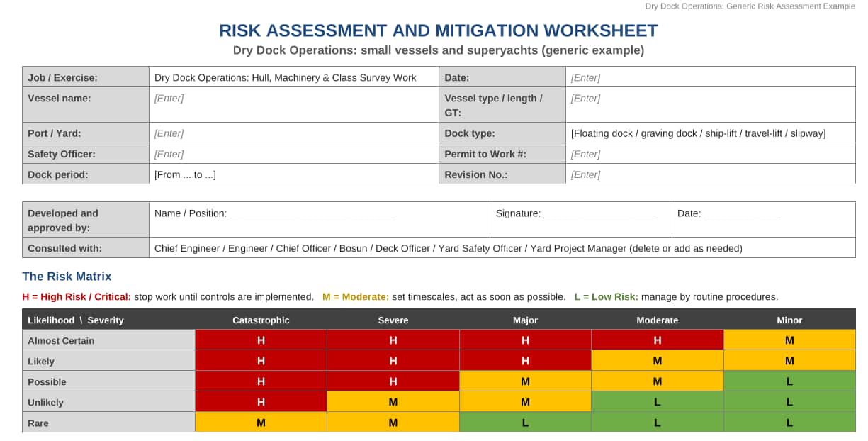The image size is (868, 441).
Task: Click the "Minor" column header
Action: 789,320
